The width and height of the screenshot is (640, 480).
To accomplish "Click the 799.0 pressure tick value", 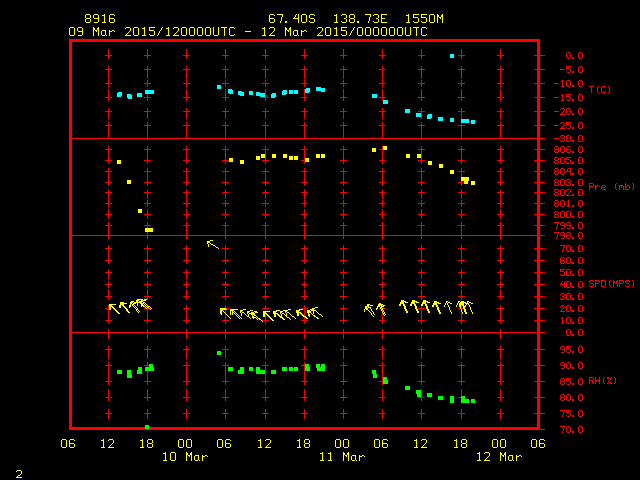I will point(569,226).
